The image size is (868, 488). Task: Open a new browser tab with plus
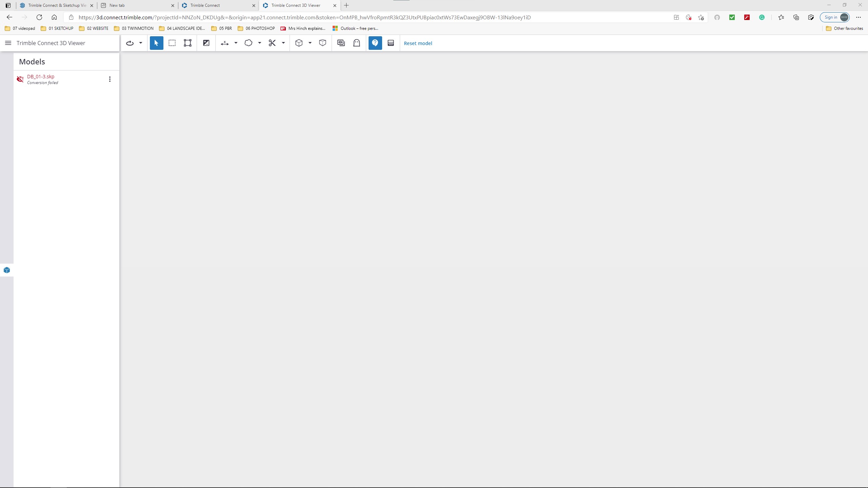[x=346, y=5]
